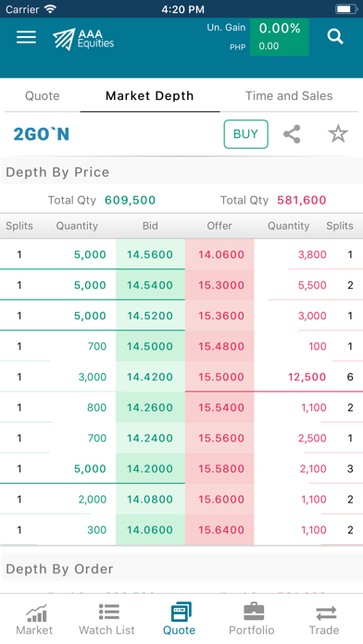Tap bid quantity 300
The image size is (363, 644).
pos(96,530)
